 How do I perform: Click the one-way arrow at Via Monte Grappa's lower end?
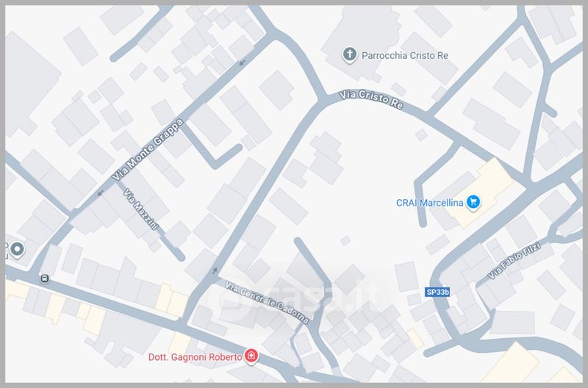100,193
